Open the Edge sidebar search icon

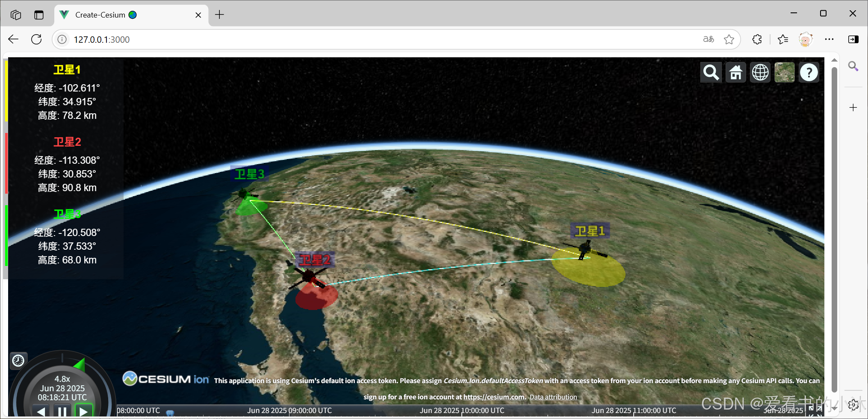click(x=853, y=66)
